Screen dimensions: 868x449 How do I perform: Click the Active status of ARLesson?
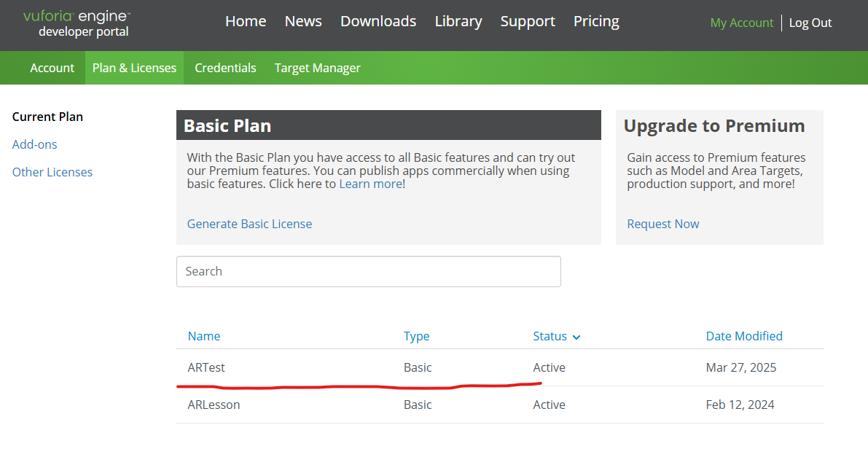(549, 405)
